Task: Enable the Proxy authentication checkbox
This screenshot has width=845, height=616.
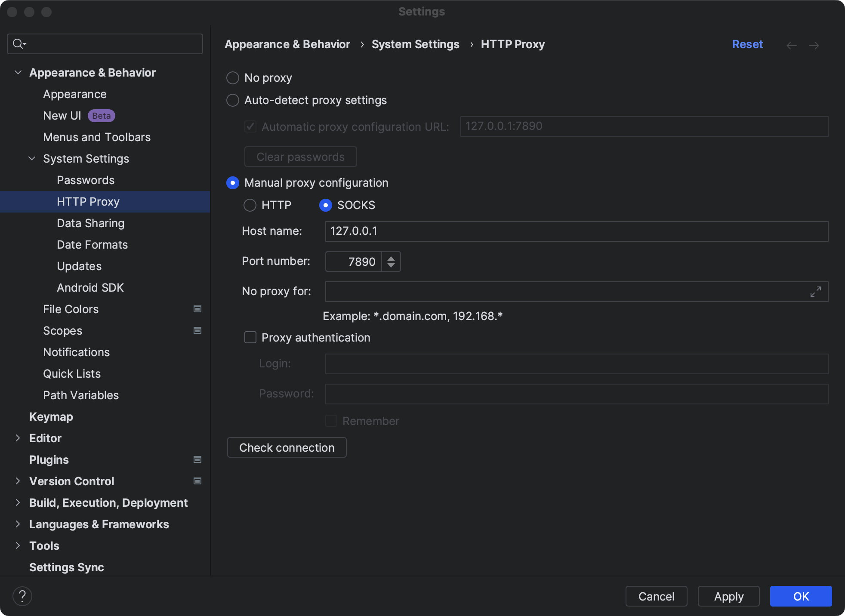Action: [250, 337]
